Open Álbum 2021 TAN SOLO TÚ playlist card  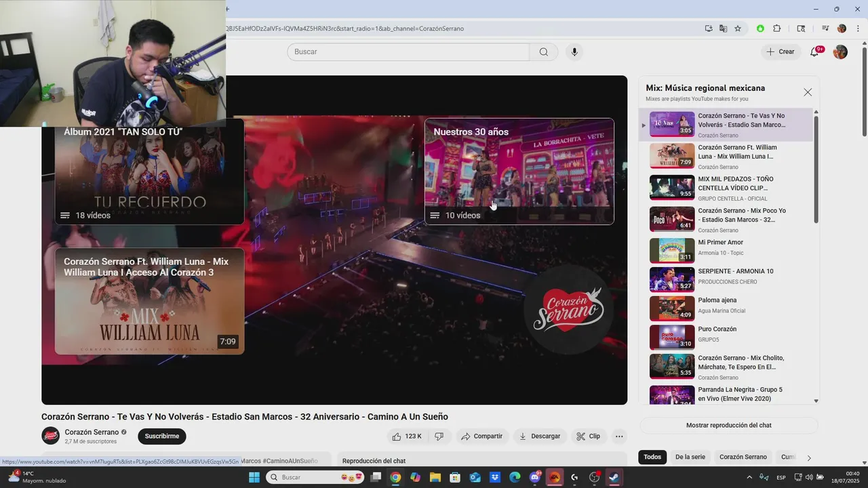point(149,171)
